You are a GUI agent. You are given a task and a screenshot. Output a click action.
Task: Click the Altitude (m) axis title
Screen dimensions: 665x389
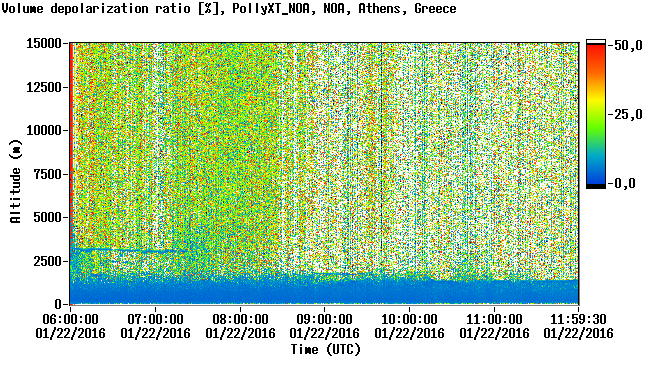tap(16, 182)
